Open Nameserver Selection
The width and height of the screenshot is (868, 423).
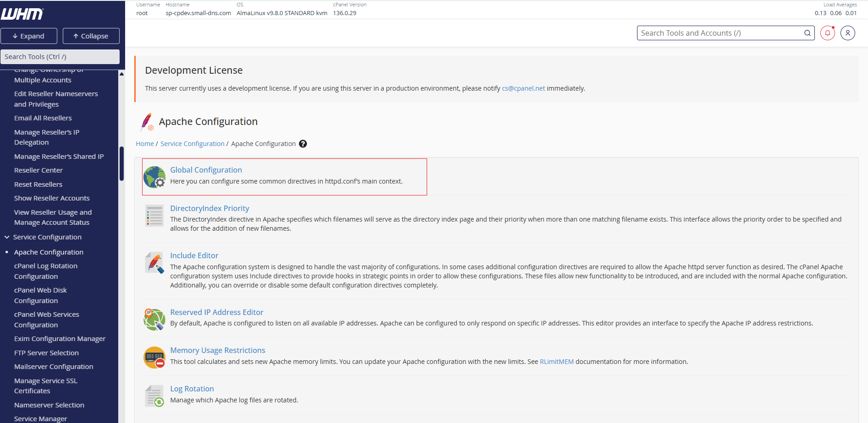tap(49, 405)
